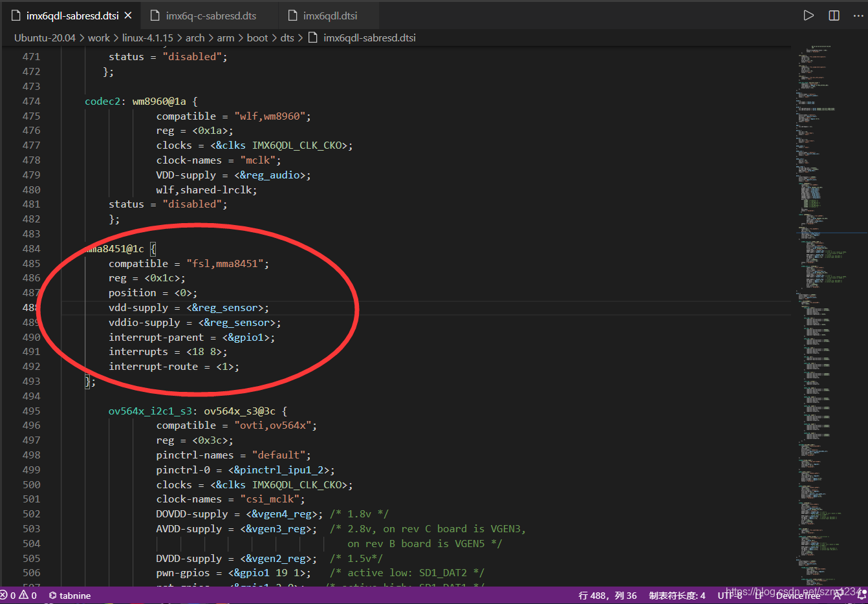The height and width of the screenshot is (604, 868).
Task: Click status "disabled" on line 471
Action: point(168,57)
